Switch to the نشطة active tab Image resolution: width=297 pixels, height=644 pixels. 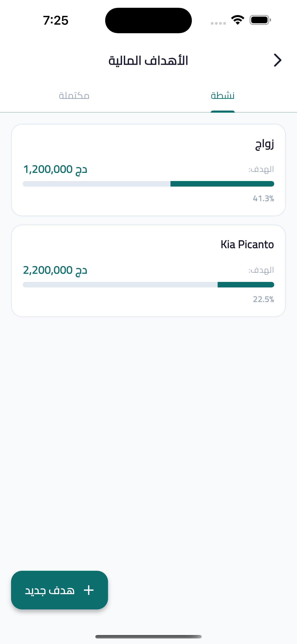222,96
